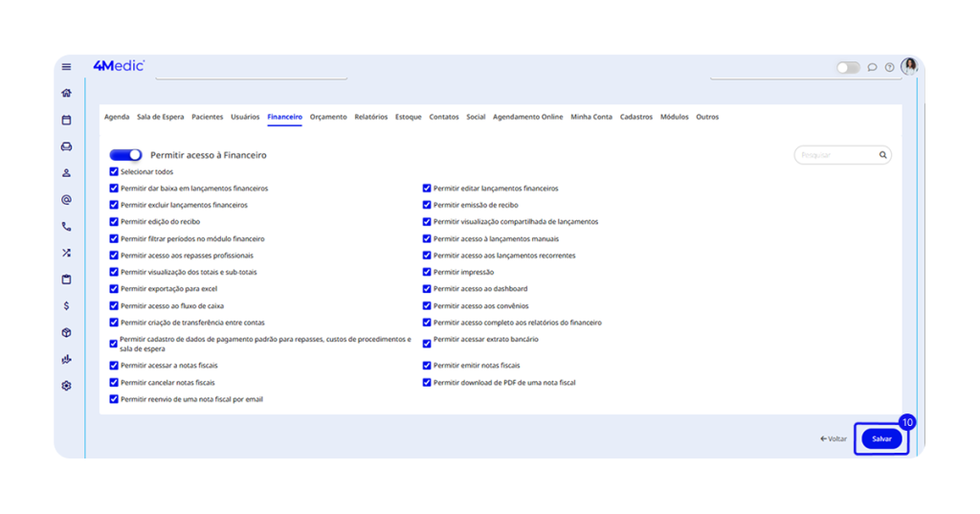Open the dollar sign financial icon
The width and height of the screenshot is (980, 514).
pos(67,306)
